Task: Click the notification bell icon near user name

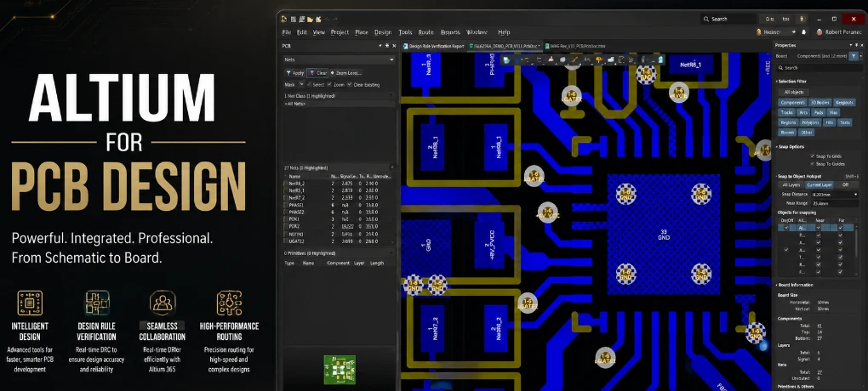Action: [804, 32]
